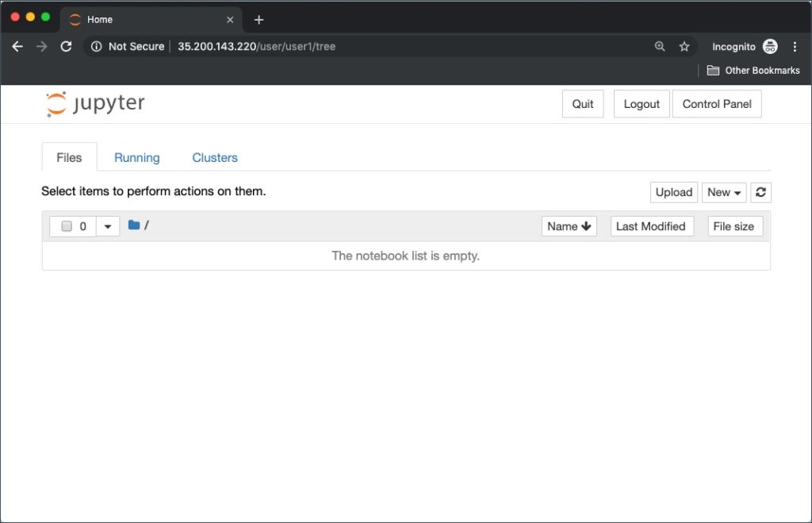
Task: Open a new browser tab
Action: point(259,20)
